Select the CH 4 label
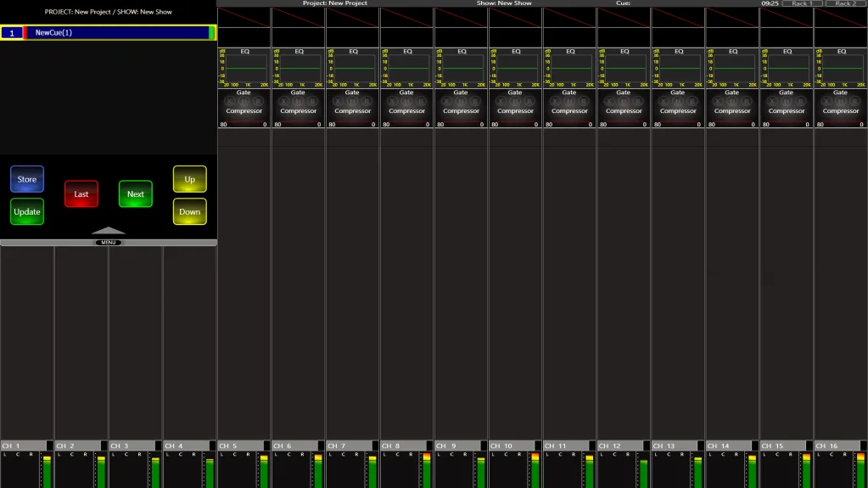 coord(186,446)
